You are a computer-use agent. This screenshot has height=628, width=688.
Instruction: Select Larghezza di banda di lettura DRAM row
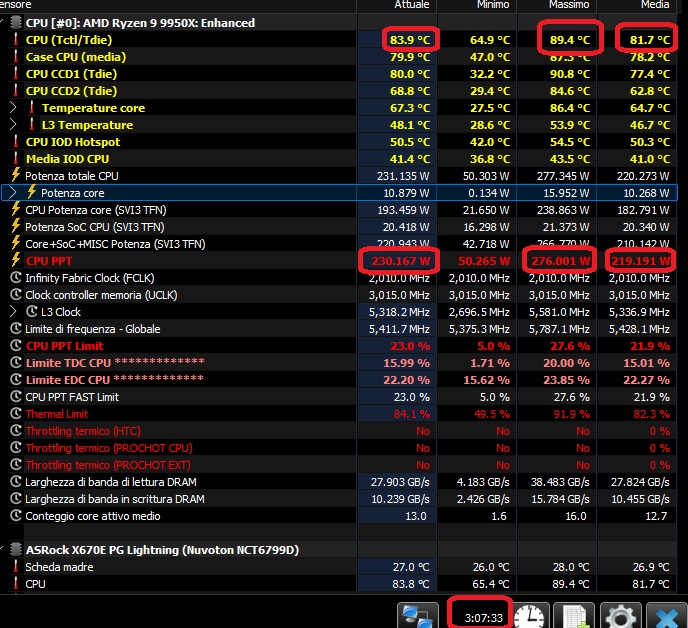(339, 482)
